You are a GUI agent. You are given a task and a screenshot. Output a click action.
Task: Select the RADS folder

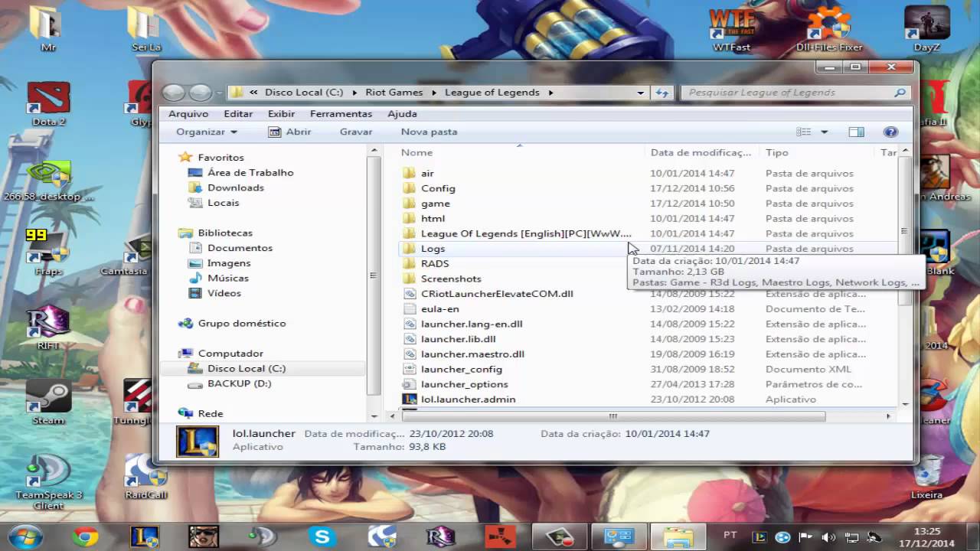click(x=435, y=263)
